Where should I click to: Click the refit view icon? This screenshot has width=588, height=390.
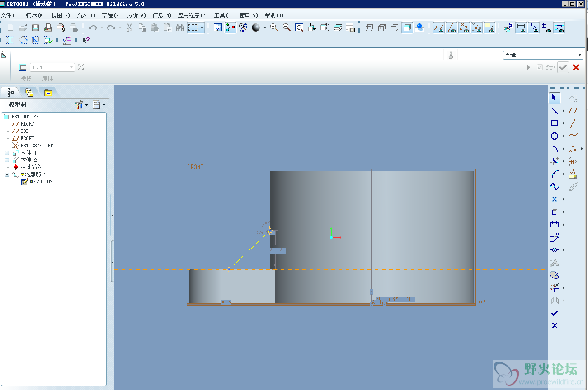[x=299, y=28]
